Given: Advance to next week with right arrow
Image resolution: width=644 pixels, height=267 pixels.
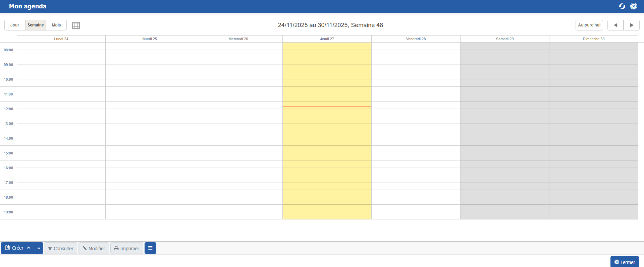Looking at the screenshot, I should 631,25.
